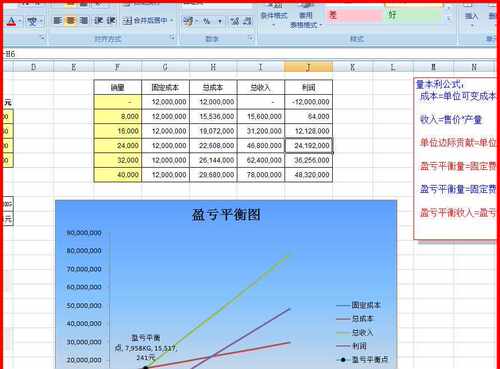The image size is (500, 369).
Task: Toggle align text right
Action: 84,21
